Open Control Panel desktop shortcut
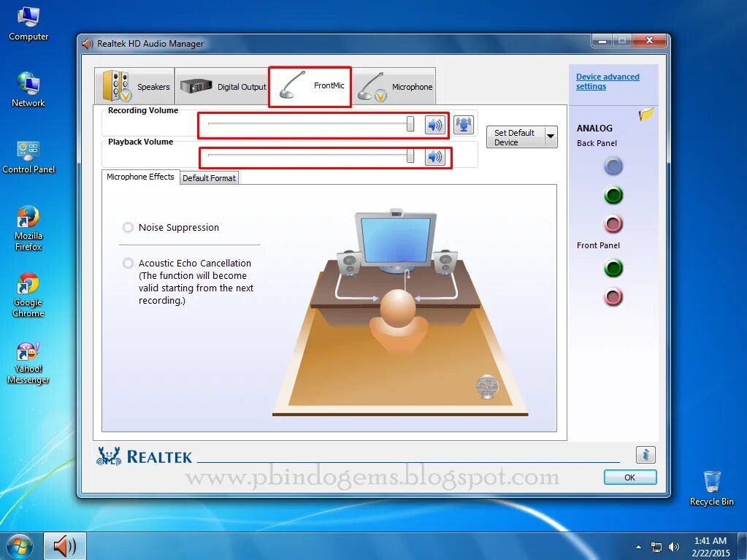The image size is (747, 560). [28, 157]
